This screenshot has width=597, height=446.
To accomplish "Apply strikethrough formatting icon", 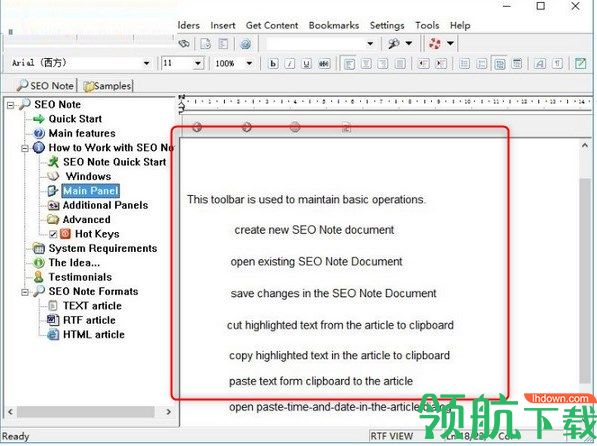I will click(324, 64).
